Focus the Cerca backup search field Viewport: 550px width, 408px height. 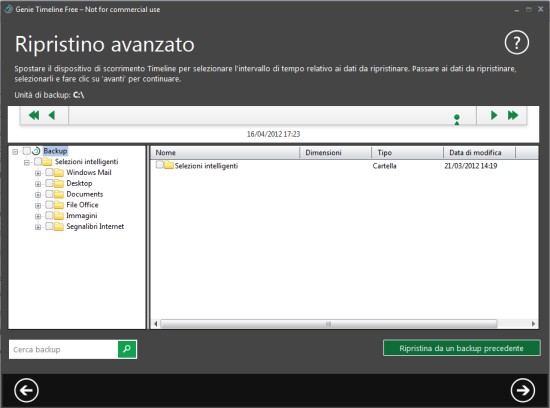point(63,349)
